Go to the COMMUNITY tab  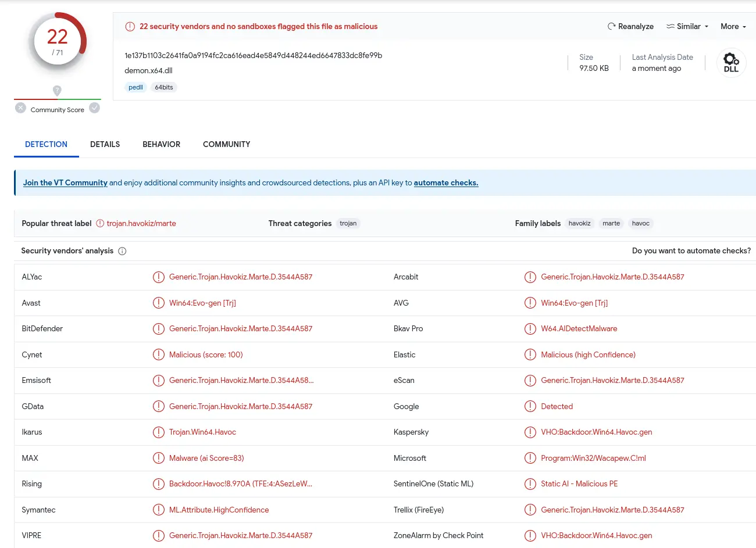(226, 145)
